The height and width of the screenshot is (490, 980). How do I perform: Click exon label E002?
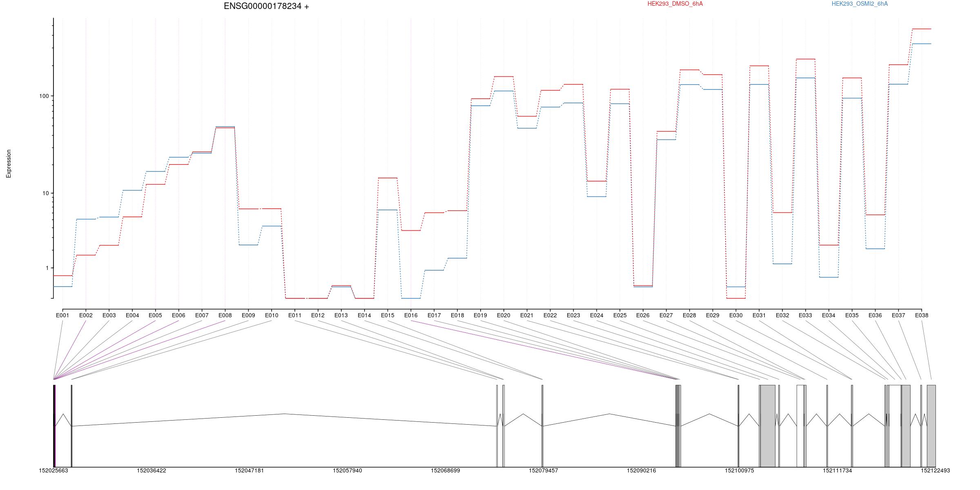[x=86, y=315]
